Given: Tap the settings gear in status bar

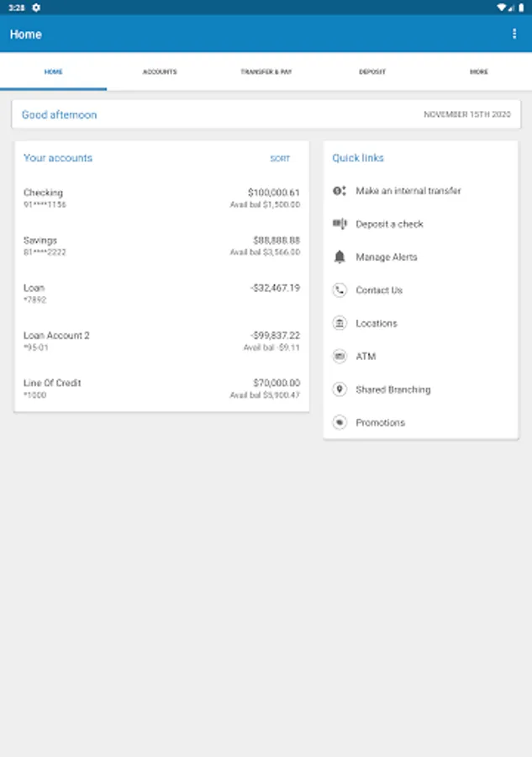Looking at the screenshot, I should pos(36,8).
